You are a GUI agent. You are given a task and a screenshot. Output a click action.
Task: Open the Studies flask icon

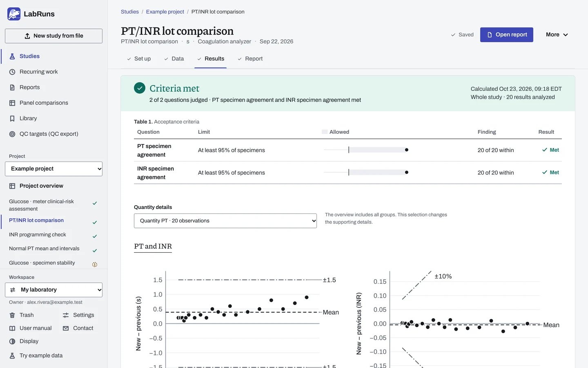pyautogui.click(x=12, y=56)
